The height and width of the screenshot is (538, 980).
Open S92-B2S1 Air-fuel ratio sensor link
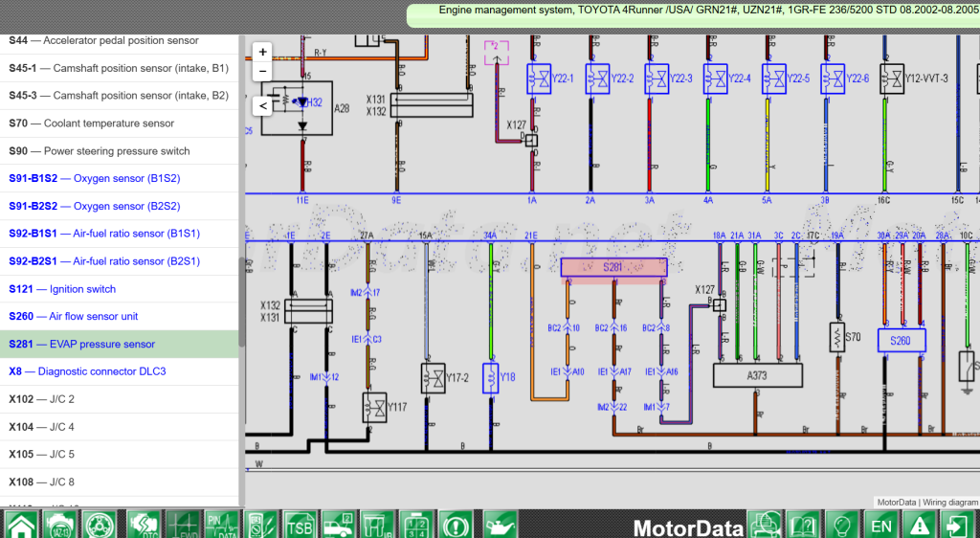(x=120, y=260)
